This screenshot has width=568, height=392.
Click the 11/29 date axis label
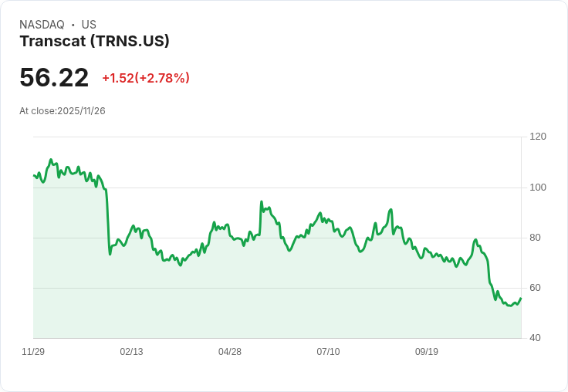point(33,352)
